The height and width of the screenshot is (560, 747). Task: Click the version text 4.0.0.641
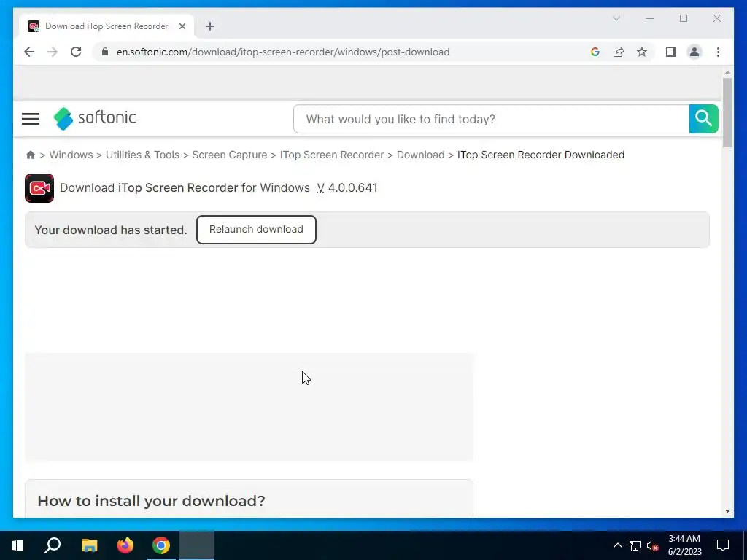tap(352, 187)
